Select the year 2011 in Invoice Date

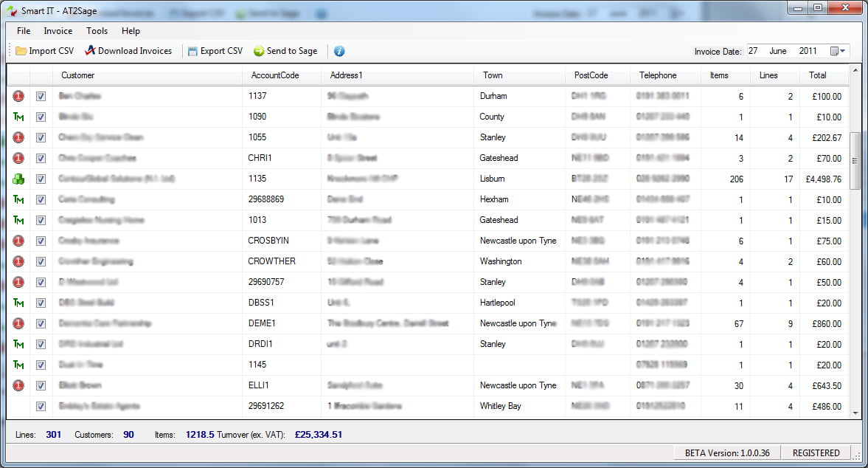click(x=808, y=51)
